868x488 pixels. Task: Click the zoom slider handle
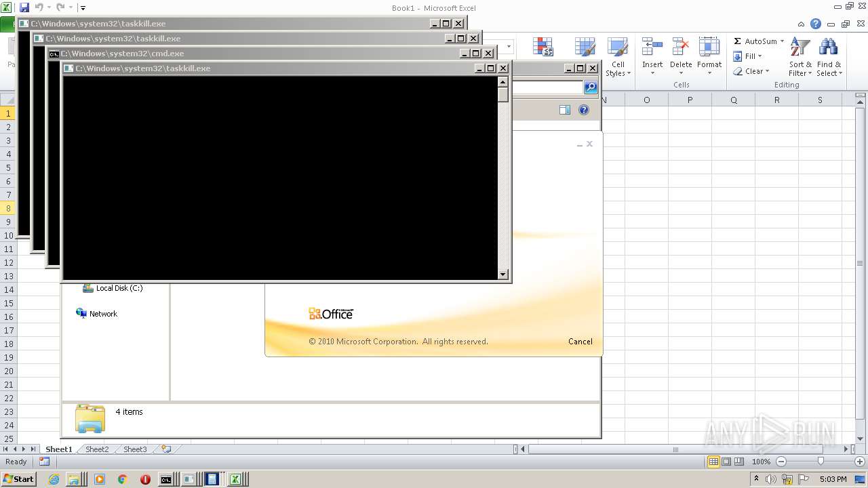point(821,462)
